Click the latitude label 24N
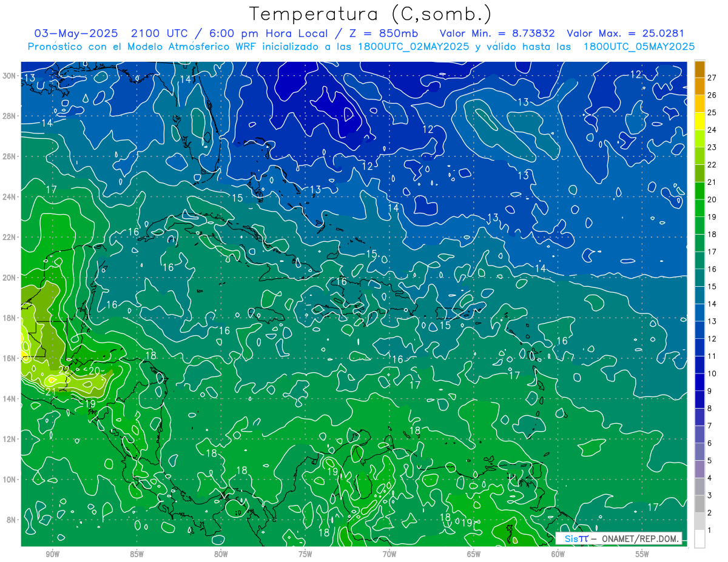Image resolution: width=728 pixels, height=562 pixels. (8, 197)
